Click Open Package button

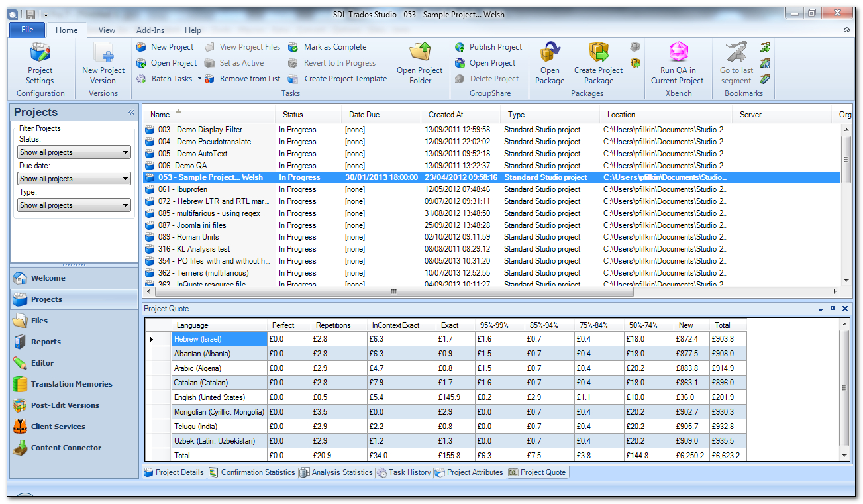coord(550,63)
